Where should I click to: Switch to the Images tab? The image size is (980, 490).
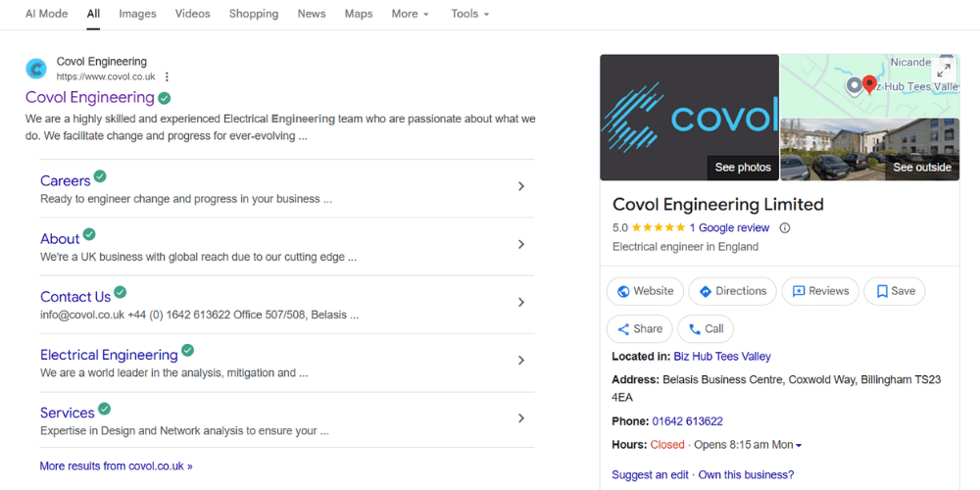[x=137, y=14]
